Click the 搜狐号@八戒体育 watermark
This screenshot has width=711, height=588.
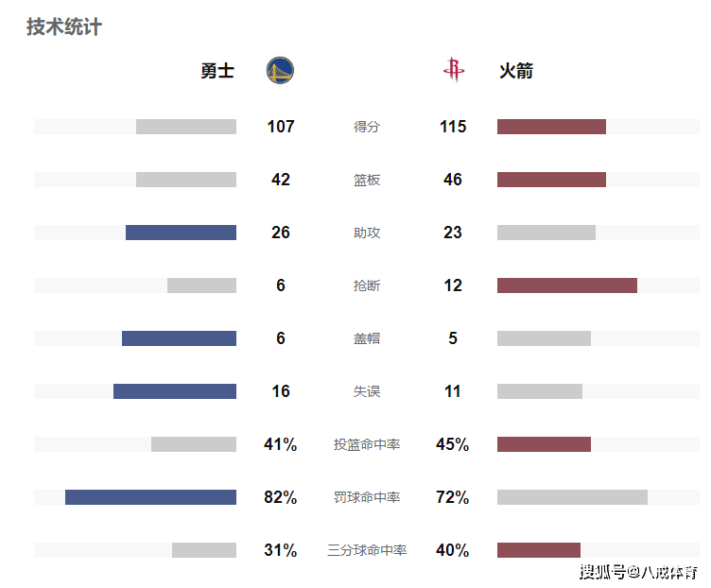(638, 572)
